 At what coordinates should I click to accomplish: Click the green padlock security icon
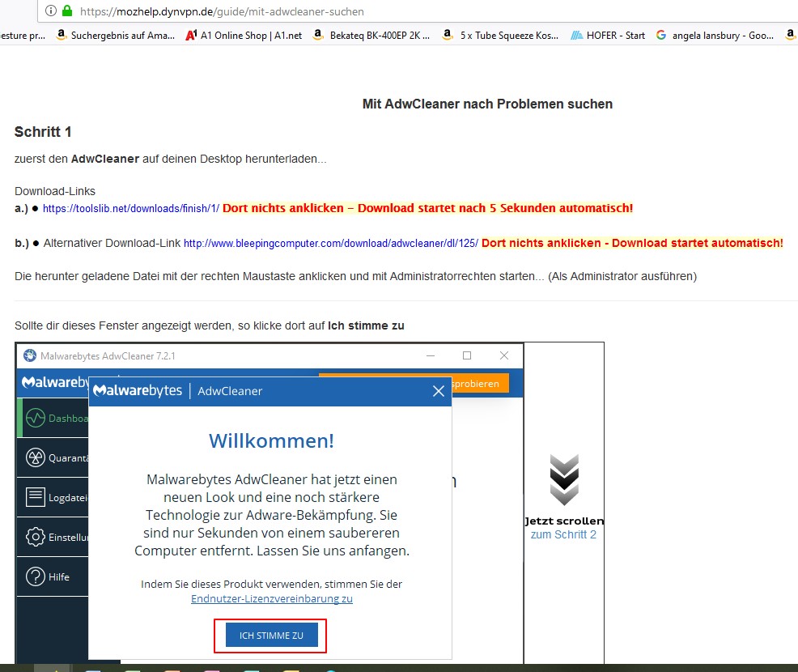[x=66, y=11]
